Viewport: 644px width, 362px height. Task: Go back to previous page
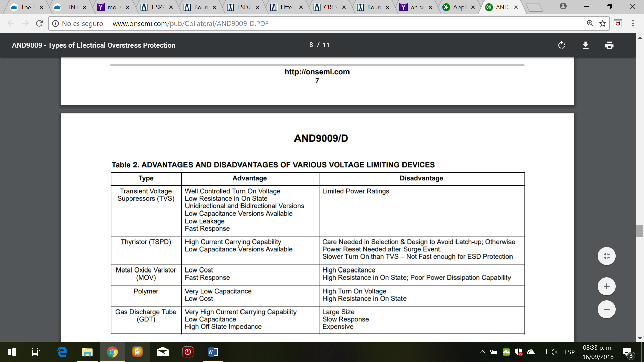pos(11,23)
